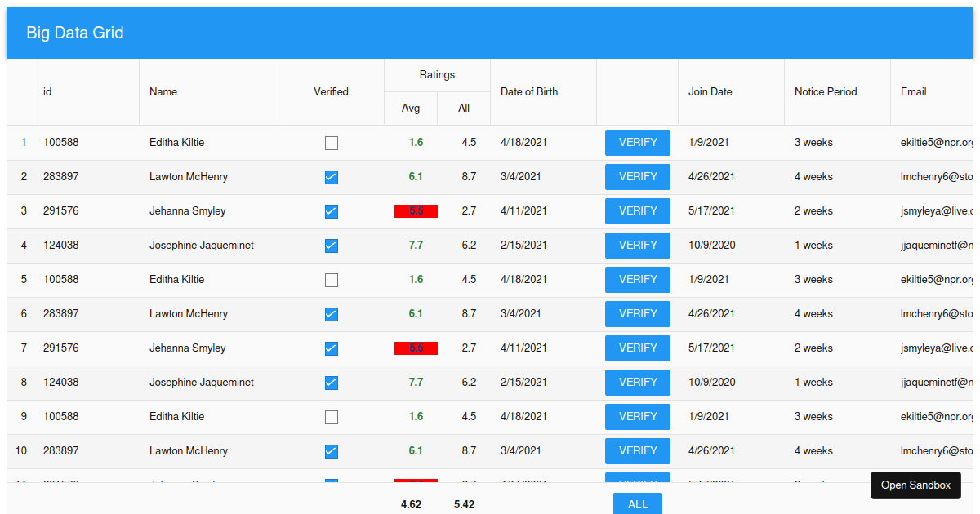This screenshot has width=980, height=514.
Task: Click the Big Data Grid title bar
Action: (x=75, y=33)
